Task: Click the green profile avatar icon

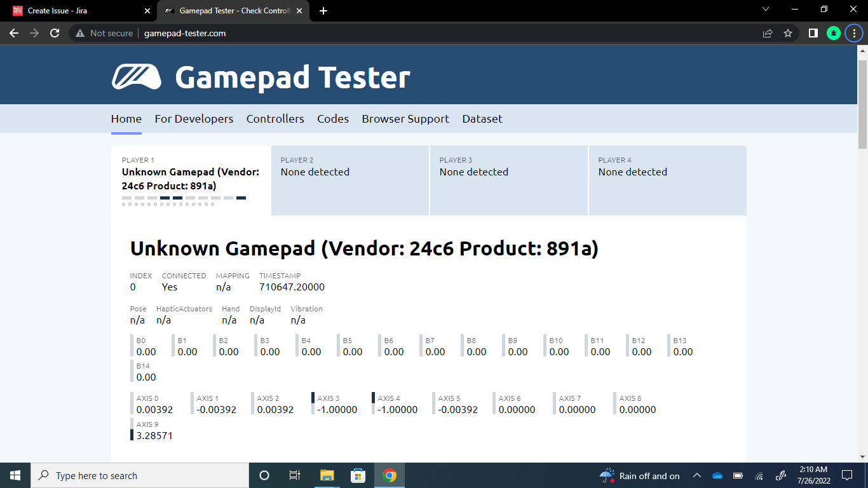Action: tap(834, 33)
